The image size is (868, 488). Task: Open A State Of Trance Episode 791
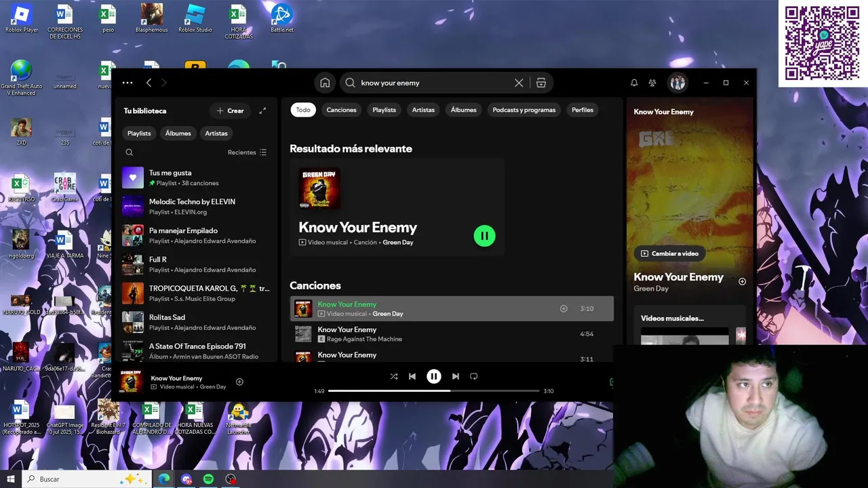197,351
